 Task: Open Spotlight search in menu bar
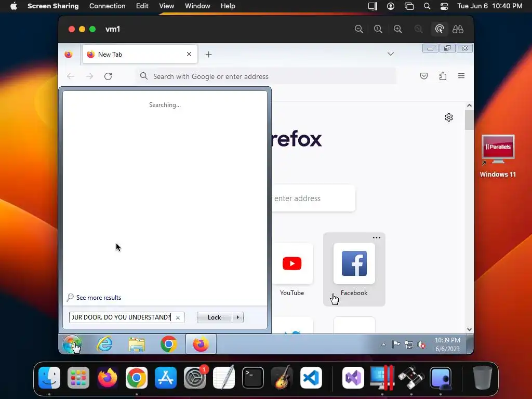(427, 6)
